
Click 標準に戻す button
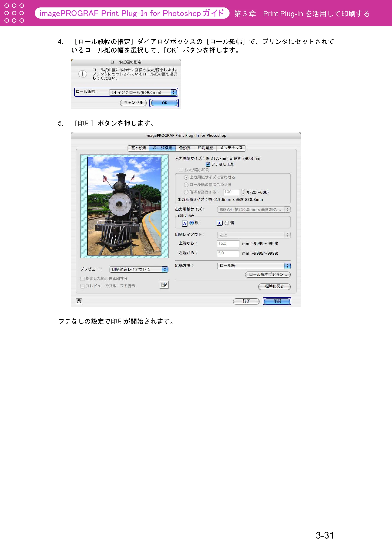(274, 286)
